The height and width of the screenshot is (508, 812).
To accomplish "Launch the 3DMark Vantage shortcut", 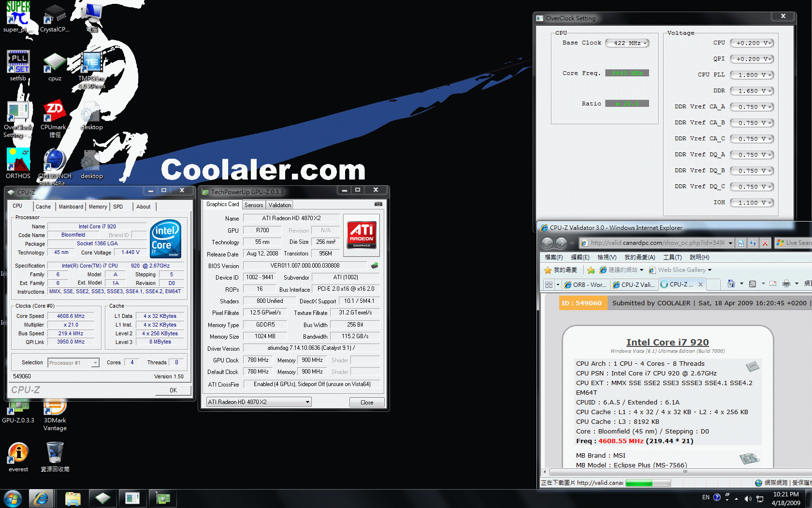I will point(55,415).
